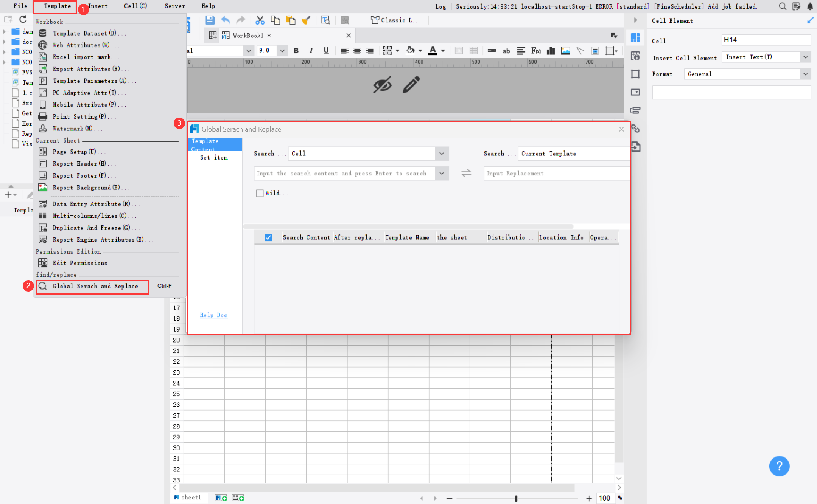Click the Format painter brush icon
Viewport: 817px width, 504px height.
tap(306, 20)
